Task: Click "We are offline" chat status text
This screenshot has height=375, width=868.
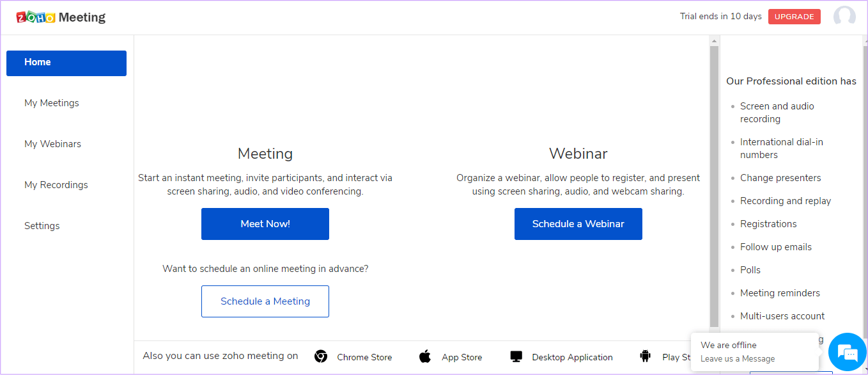Action: 729,345
